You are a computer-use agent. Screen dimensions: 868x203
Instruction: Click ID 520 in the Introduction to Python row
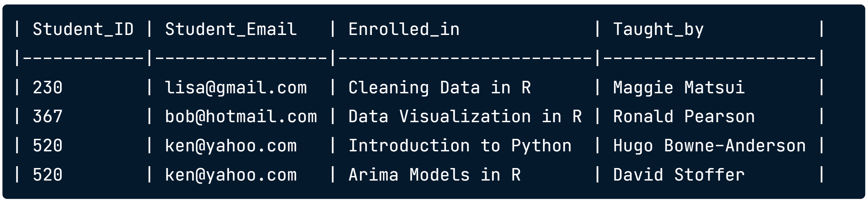(47, 146)
